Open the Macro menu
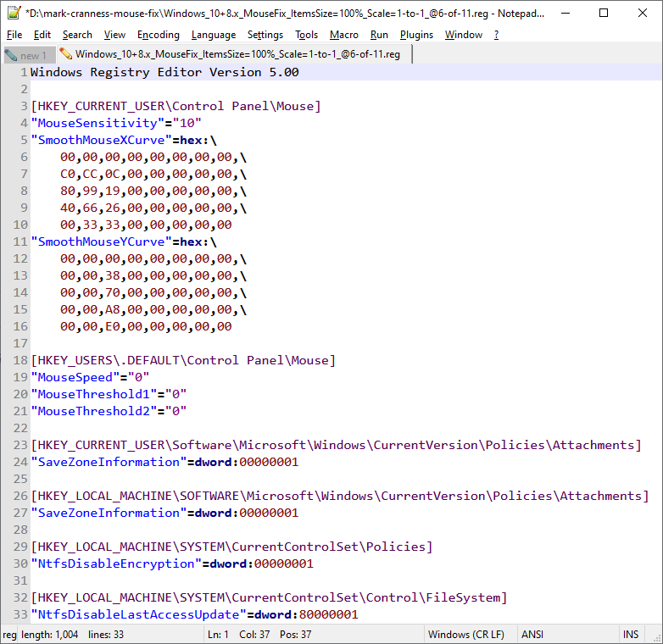The width and height of the screenshot is (663, 644). tap(344, 35)
